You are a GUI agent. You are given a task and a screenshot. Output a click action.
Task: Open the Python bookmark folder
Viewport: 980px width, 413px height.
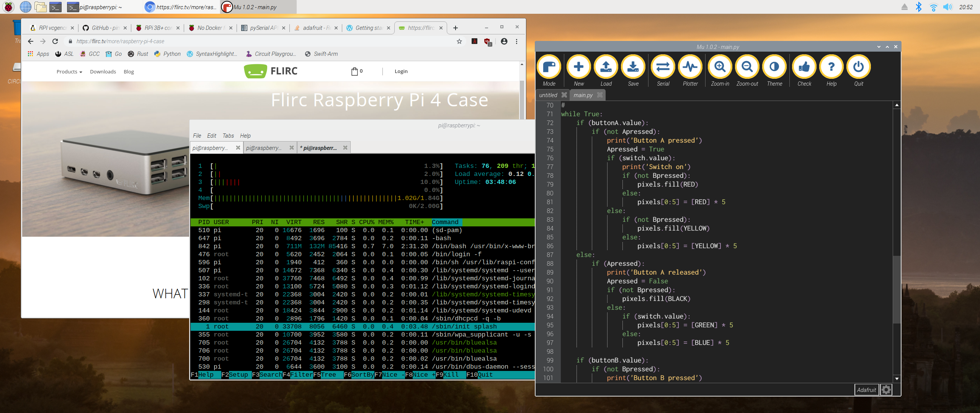click(167, 54)
